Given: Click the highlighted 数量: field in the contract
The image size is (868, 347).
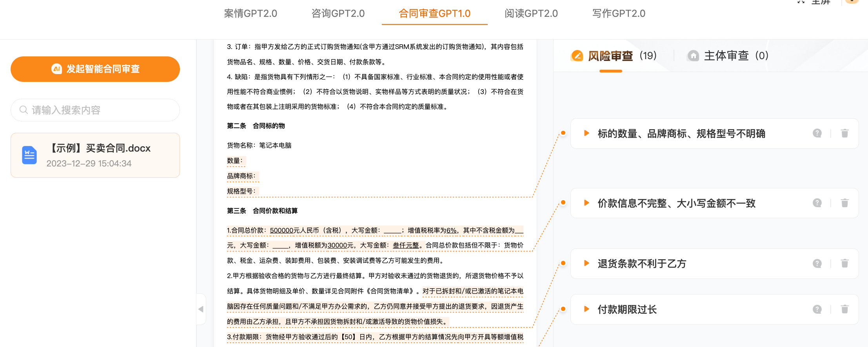Looking at the screenshot, I should (236, 161).
